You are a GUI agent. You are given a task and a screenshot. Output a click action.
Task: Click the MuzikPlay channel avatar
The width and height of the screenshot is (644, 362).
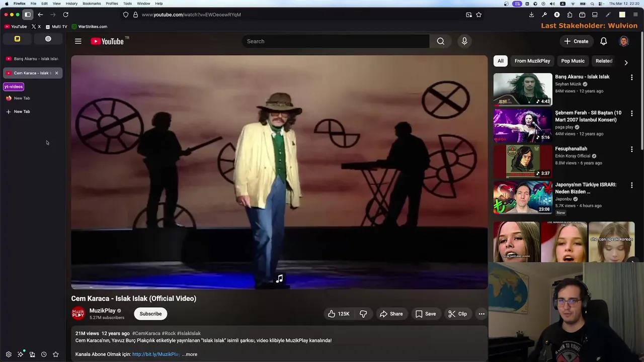coord(78,314)
